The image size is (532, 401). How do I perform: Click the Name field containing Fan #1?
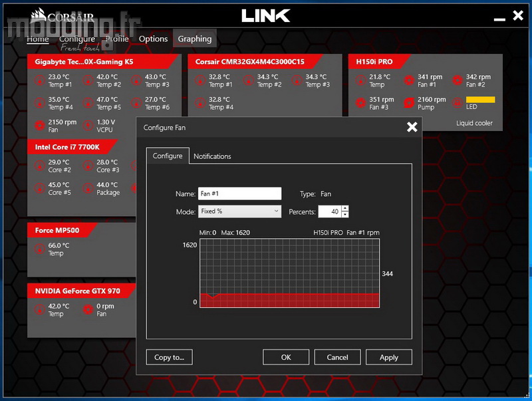tap(239, 194)
